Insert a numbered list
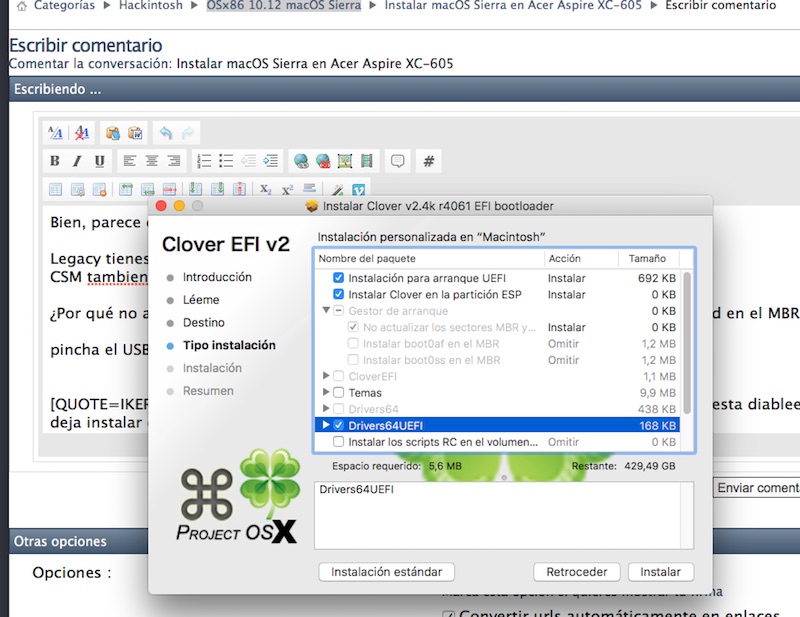 coord(204,161)
